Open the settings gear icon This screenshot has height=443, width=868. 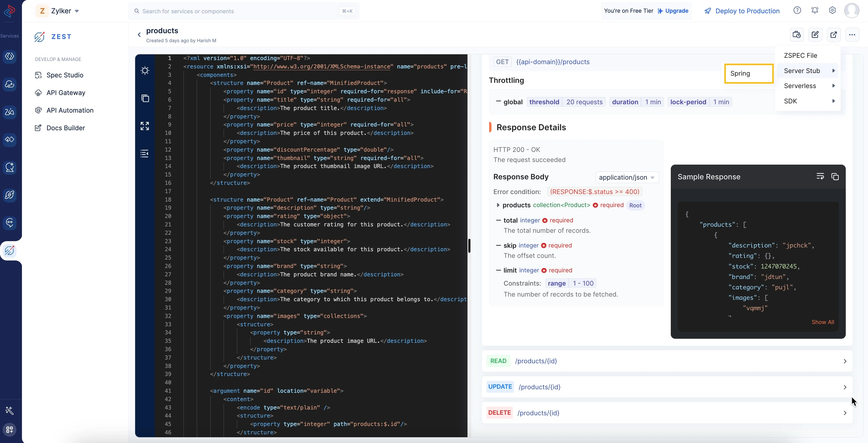click(832, 10)
